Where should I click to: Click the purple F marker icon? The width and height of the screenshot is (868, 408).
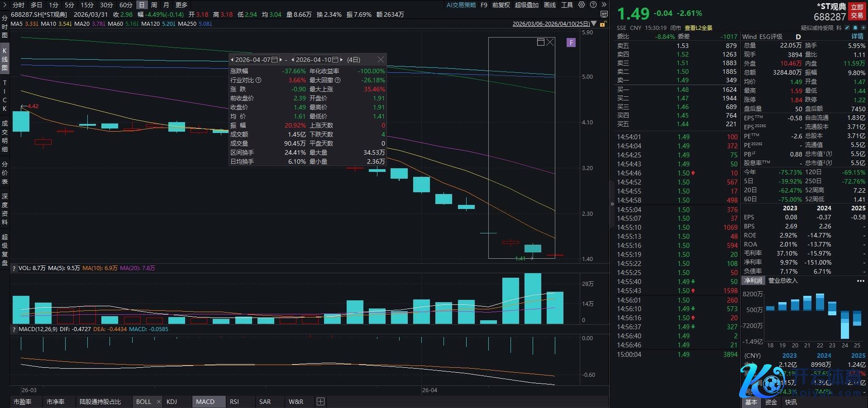point(571,43)
